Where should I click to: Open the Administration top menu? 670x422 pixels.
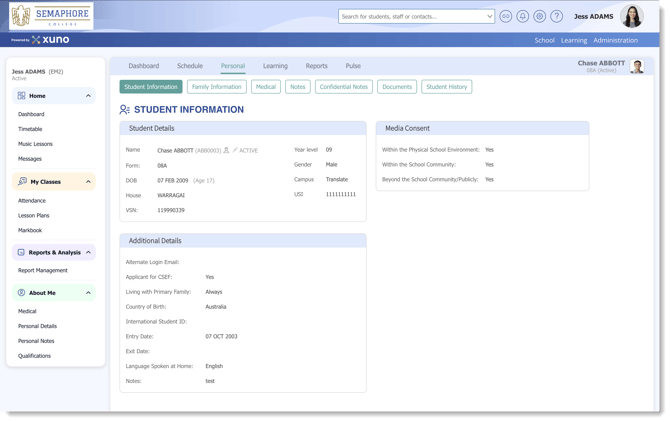(615, 40)
